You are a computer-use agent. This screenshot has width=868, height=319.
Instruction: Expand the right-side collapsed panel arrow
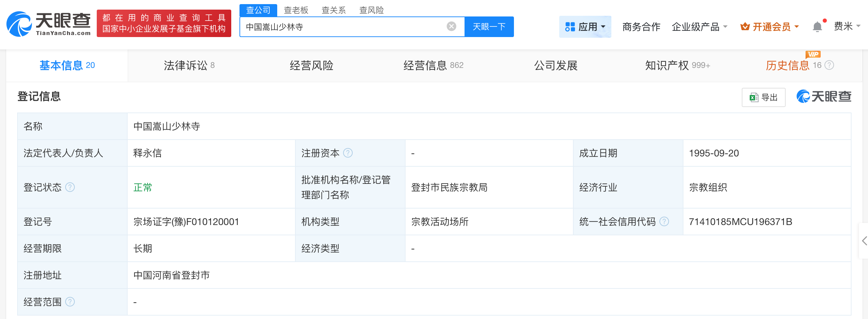click(864, 241)
